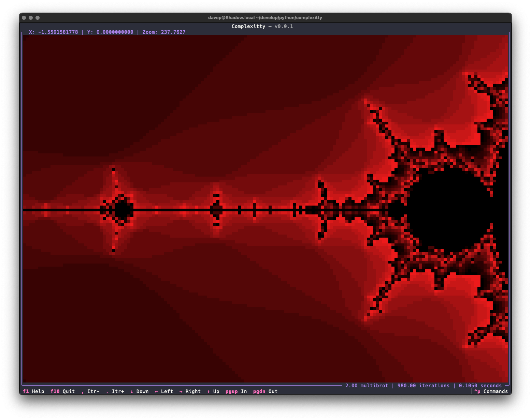Click the Complexitty v0.0.1 header title
Screen dimensions: 531x420
(x=262, y=26)
